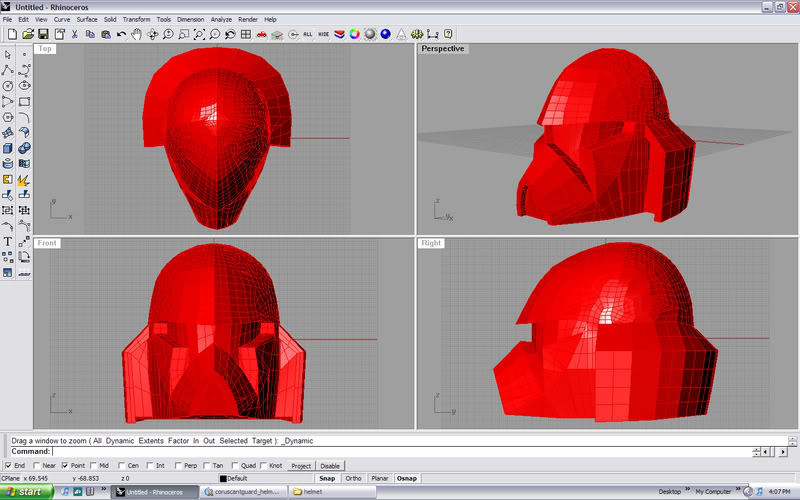Click the Undo arrow icon
The width and height of the screenshot is (800, 500).
[x=121, y=34]
